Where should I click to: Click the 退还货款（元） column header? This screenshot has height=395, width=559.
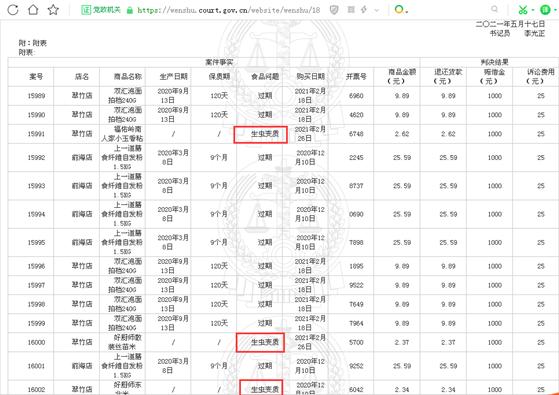pyautogui.click(x=448, y=76)
